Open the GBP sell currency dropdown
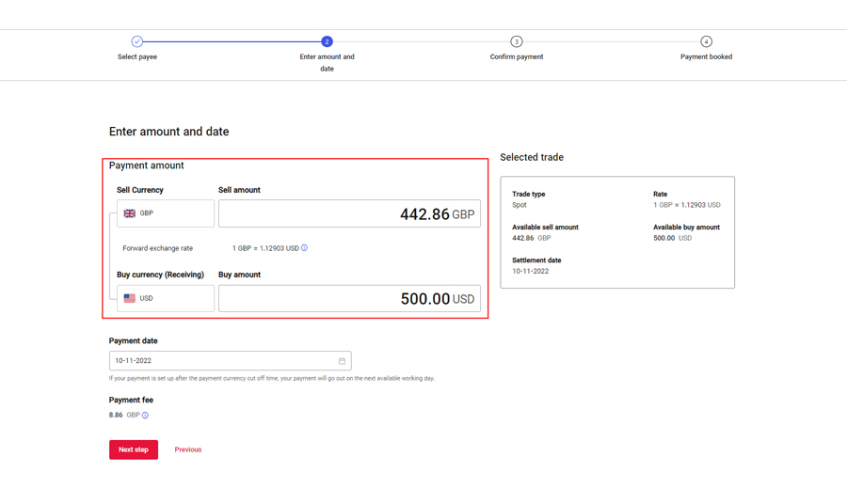The image size is (847, 504). pos(166,213)
